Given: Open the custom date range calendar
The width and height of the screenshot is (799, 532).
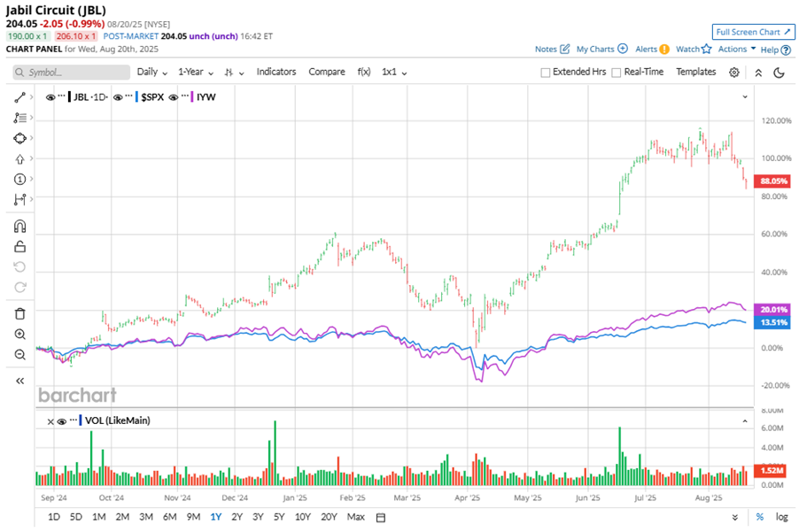Looking at the screenshot, I should [x=381, y=517].
